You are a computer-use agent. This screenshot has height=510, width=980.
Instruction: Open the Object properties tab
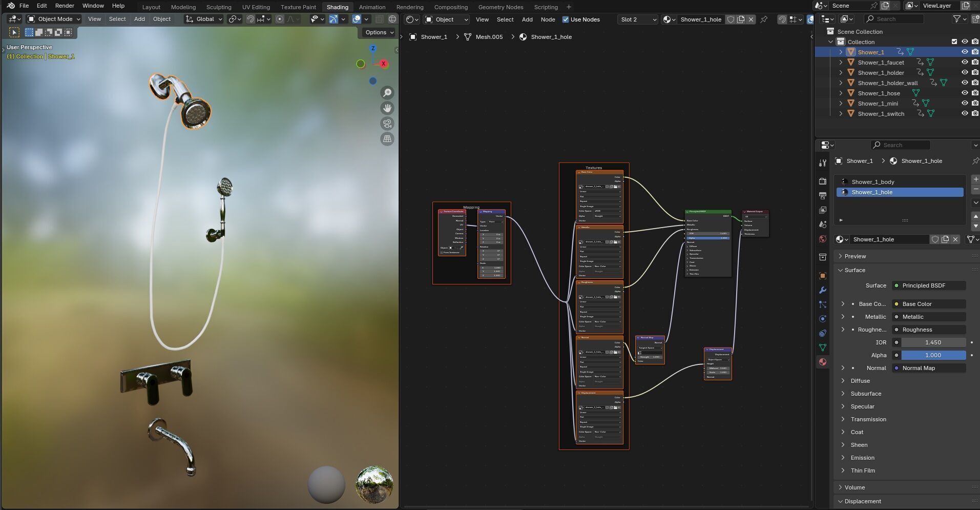pos(823,276)
